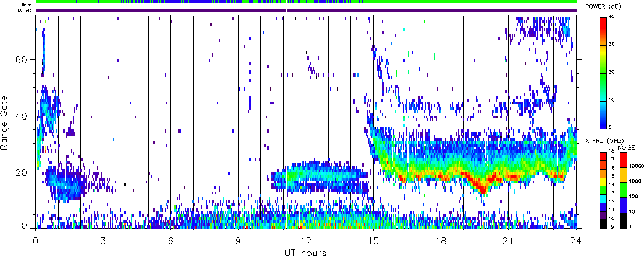Select the purple 10 MHz swatch in TX FRQ legend
The height and width of the screenshot is (256, 644).
coord(603,216)
